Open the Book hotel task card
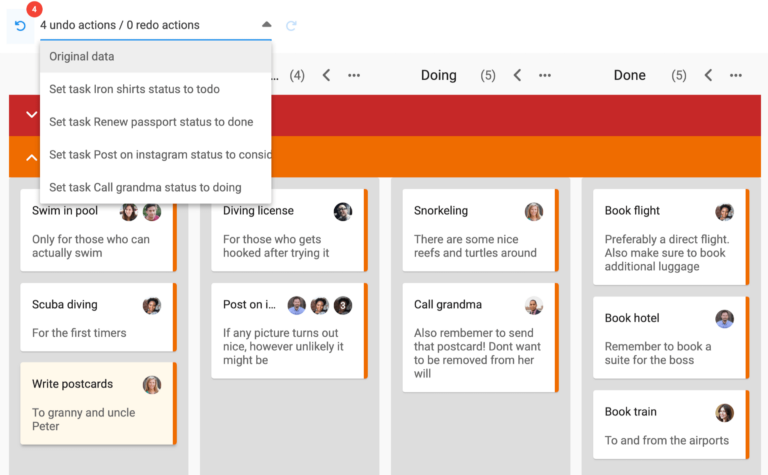Viewport: 768px width, 475px height. click(671, 337)
